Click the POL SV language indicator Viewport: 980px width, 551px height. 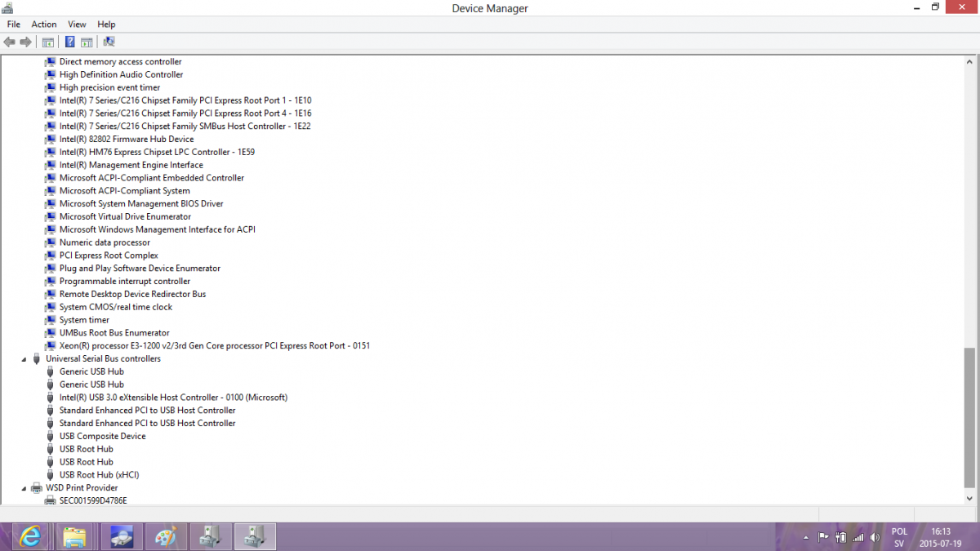point(899,537)
